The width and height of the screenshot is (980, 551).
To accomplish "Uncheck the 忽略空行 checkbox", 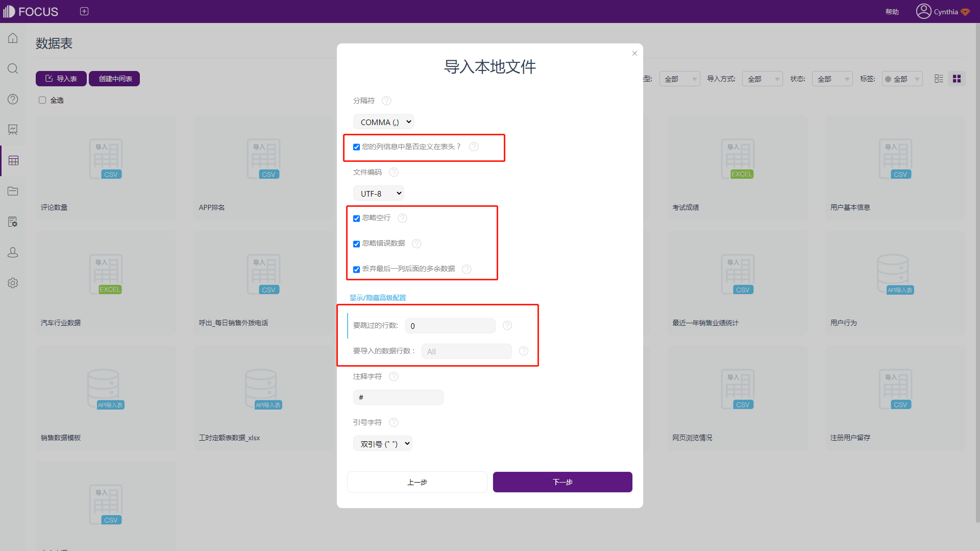I will click(356, 219).
